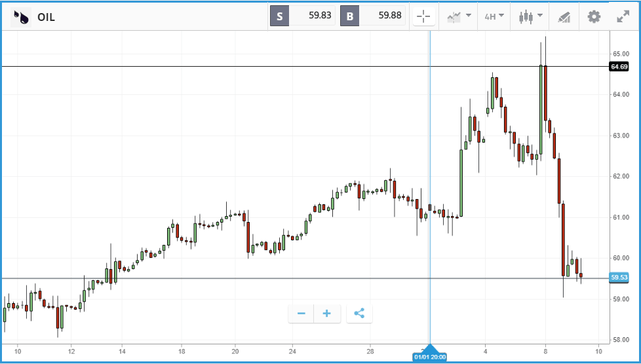641x364 pixels.
Task: Click date label 28 on time axis
Action: [370, 351]
